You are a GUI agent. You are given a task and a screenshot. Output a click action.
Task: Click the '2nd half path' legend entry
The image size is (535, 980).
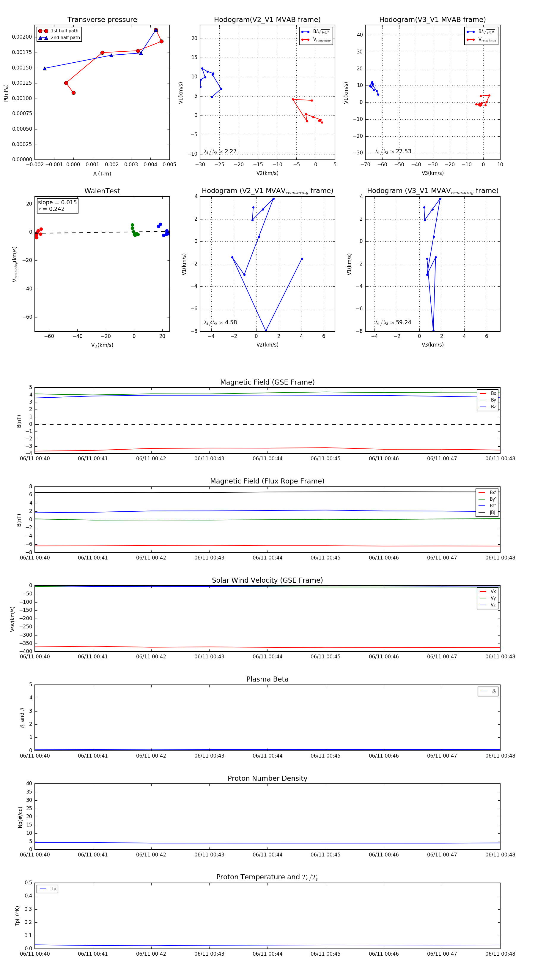click(x=59, y=38)
